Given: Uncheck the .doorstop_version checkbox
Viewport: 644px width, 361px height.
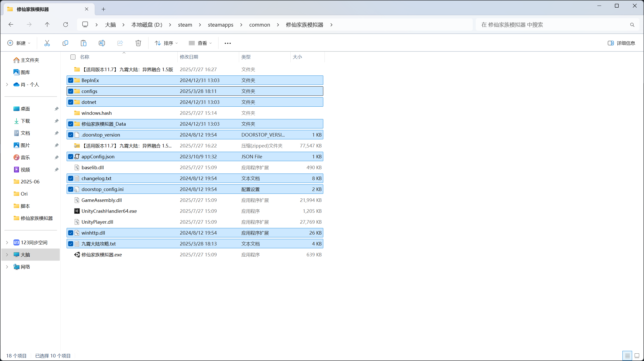Looking at the screenshot, I should tap(71, 135).
